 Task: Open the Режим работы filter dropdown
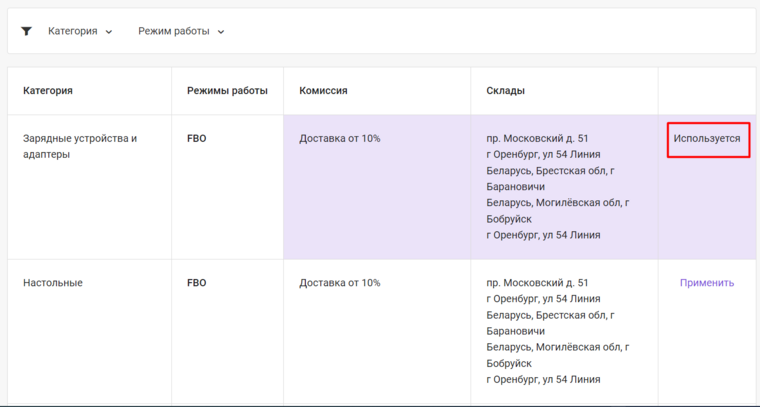[x=181, y=31]
